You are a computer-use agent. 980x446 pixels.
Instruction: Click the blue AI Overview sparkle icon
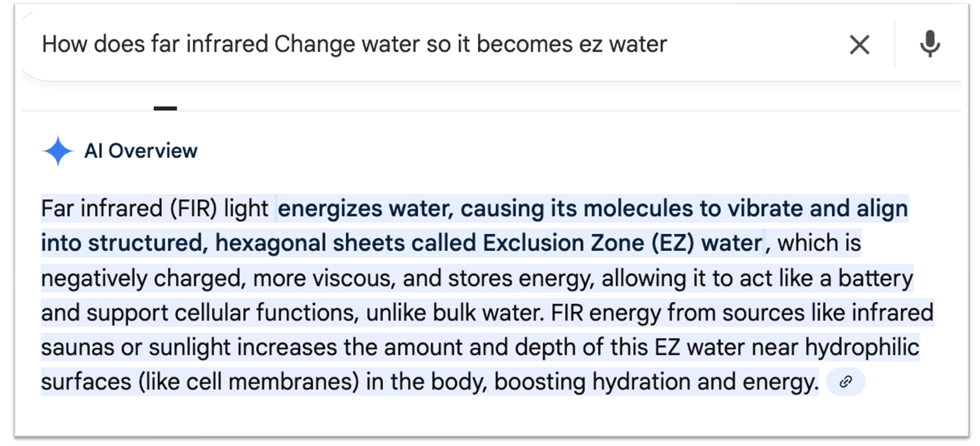pos(58,151)
